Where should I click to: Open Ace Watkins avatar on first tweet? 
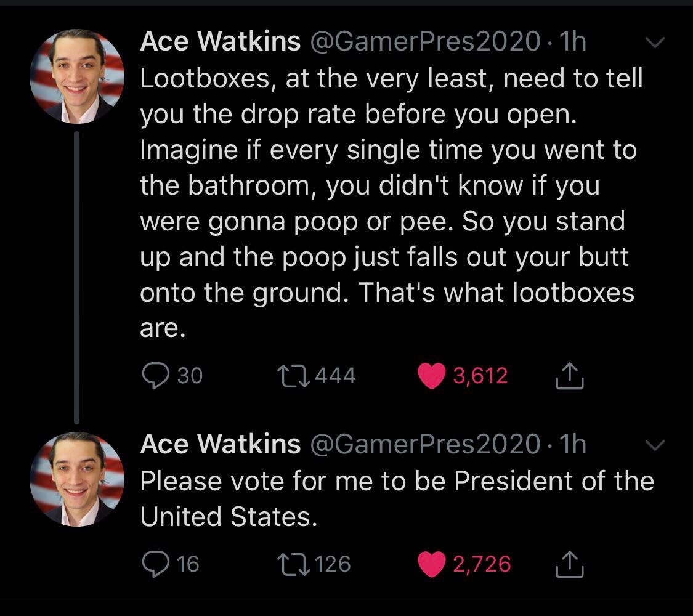(77, 76)
